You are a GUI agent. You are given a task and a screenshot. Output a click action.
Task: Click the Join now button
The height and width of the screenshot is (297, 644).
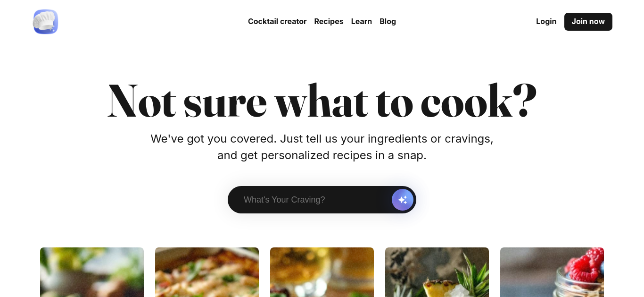[x=588, y=22]
